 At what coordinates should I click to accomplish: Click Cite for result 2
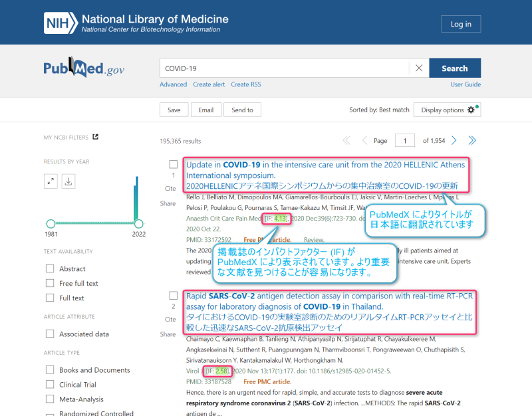point(170,320)
